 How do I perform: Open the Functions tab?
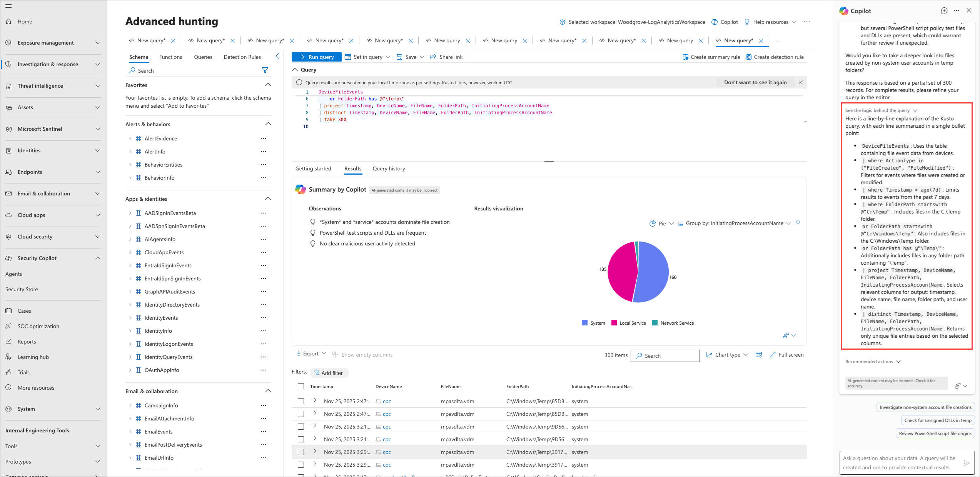(x=170, y=57)
